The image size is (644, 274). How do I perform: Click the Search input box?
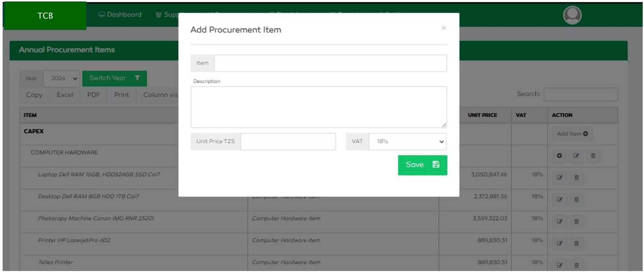(x=581, y=94)
